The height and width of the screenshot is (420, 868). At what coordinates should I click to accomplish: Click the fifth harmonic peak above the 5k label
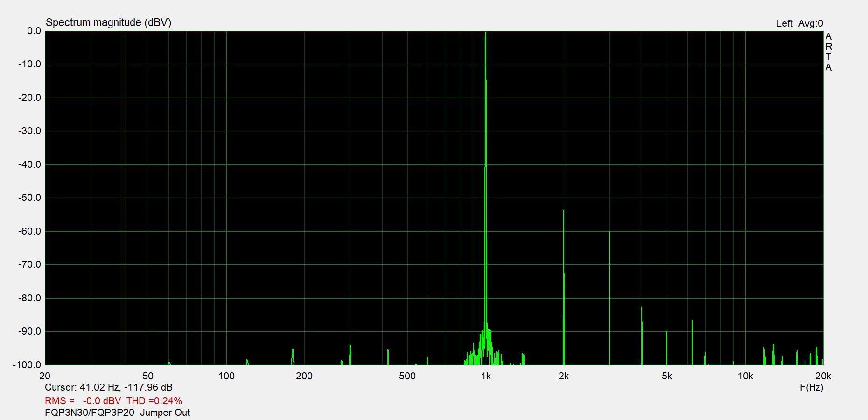[667, 348]
